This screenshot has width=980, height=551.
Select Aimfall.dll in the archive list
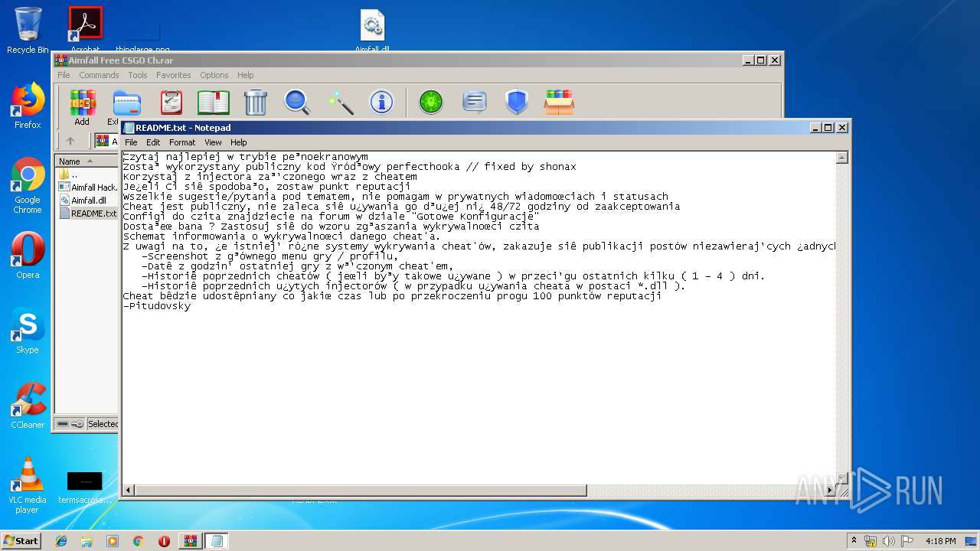coord(83,200)
